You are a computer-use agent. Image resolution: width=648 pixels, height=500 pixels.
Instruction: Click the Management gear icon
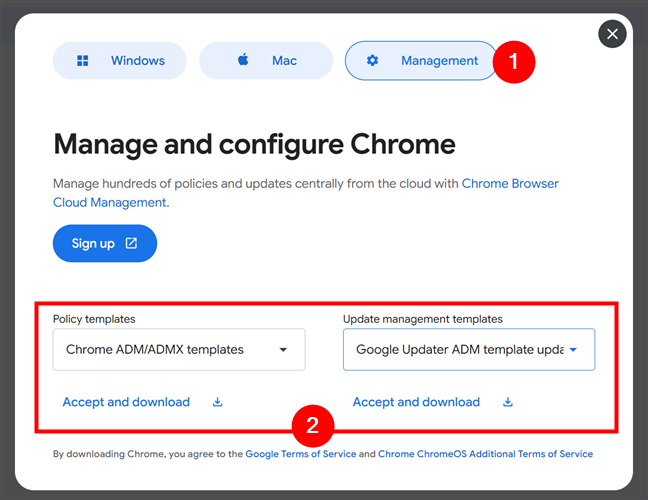(372, 61)
